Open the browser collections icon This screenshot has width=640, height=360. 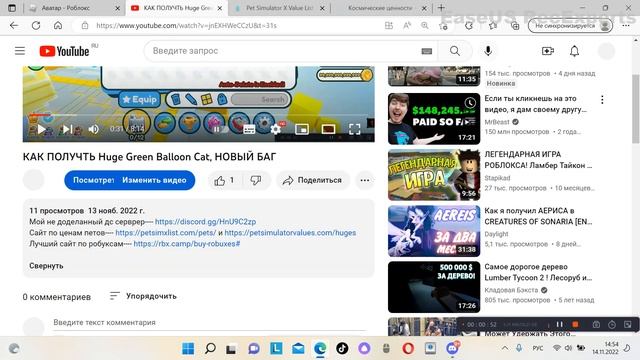[x=515, y=26]
